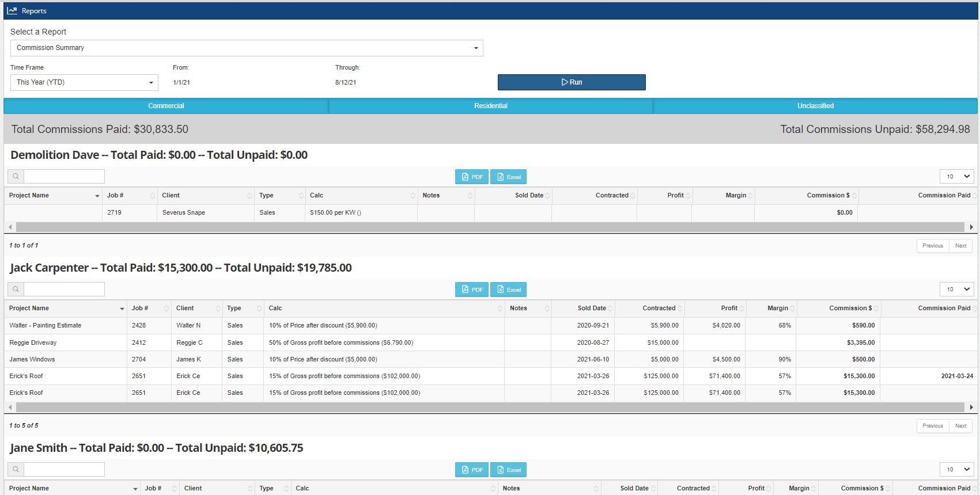Viewport: 980px width, 495px height.
Task: Sort Jane Smith table by Commission $
Action: tap(855, 489)
